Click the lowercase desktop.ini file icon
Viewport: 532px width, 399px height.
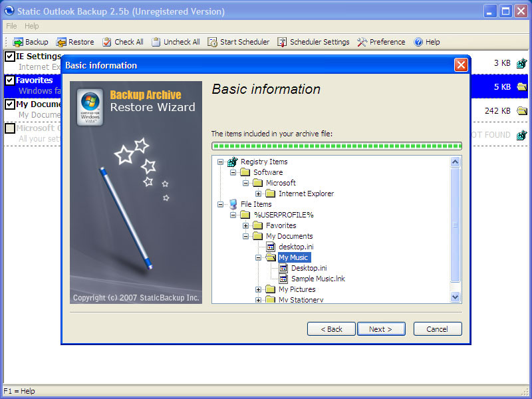point(271,247)
